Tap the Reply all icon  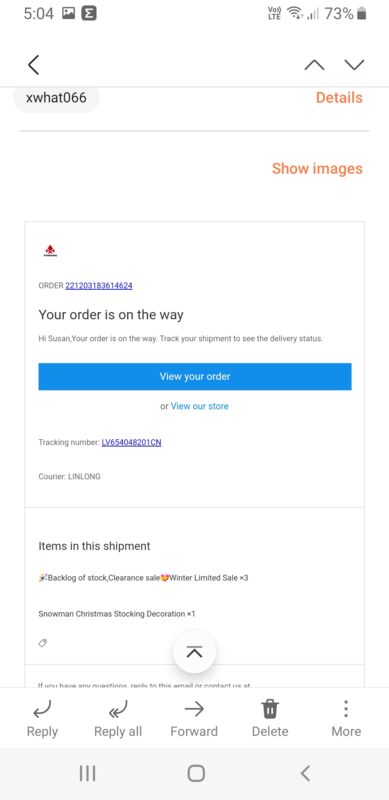click(x=118, y=709)
